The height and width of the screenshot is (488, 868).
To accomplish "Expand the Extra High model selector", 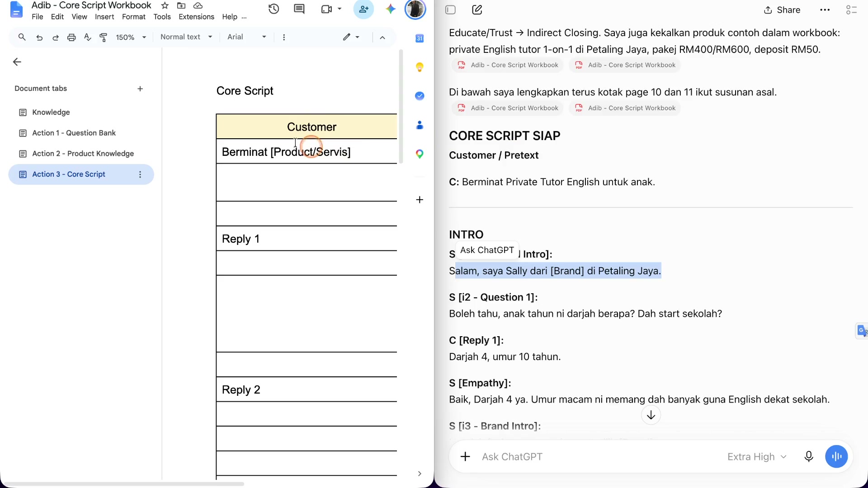I will 757,456.
